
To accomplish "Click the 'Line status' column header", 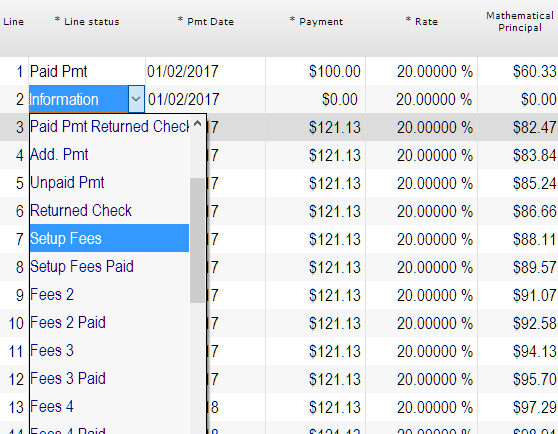I will [87, 22].
